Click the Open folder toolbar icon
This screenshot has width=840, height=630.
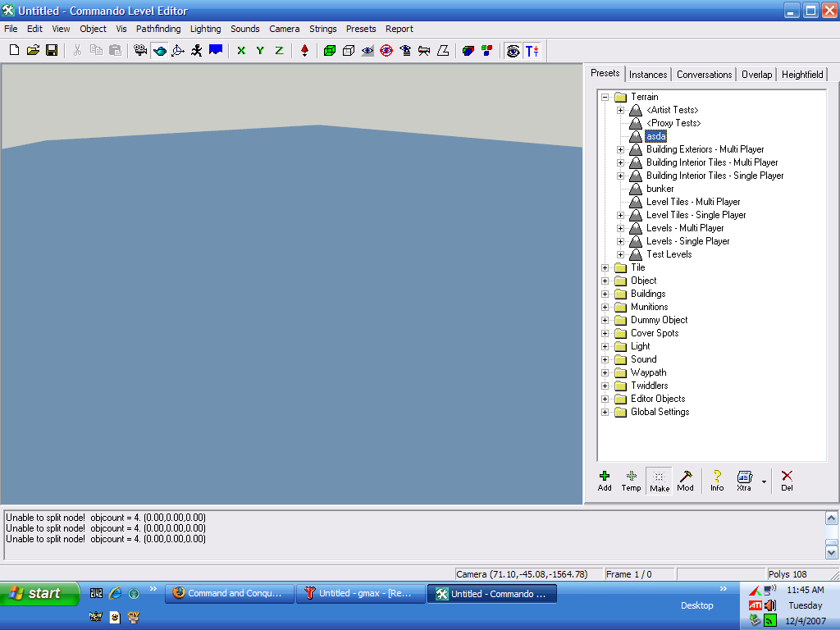point(33,51)
